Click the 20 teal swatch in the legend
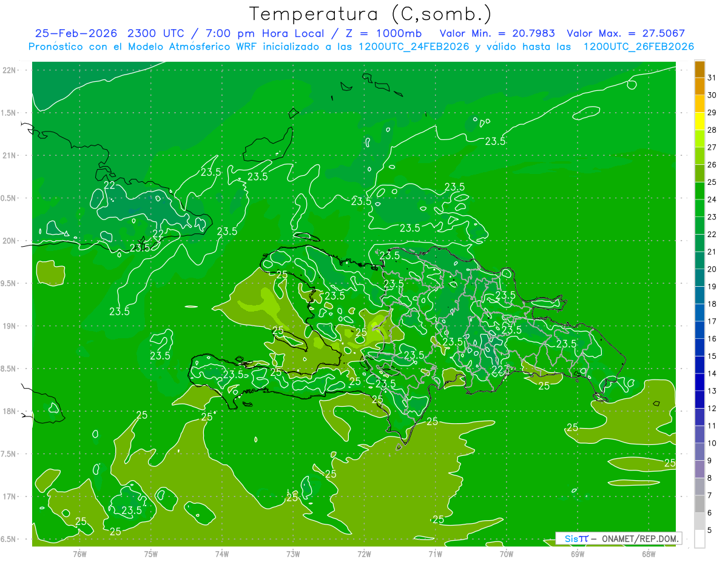This screenshot has width=728, height=562. coord(699,261)
